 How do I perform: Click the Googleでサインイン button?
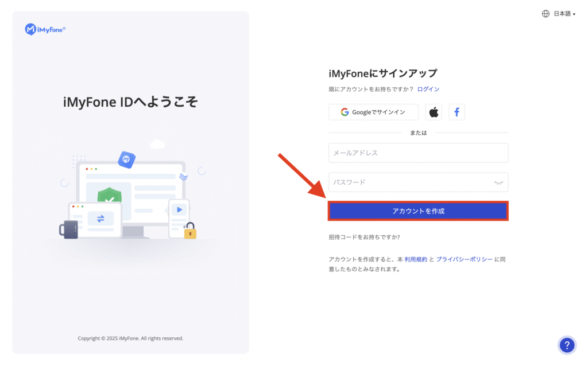(x=373, y=112)
